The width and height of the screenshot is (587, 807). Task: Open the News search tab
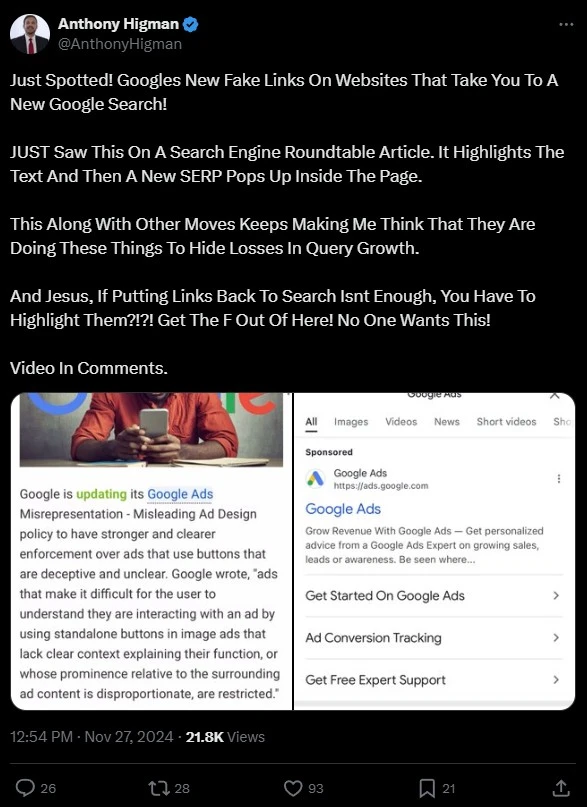click(447, 422)
